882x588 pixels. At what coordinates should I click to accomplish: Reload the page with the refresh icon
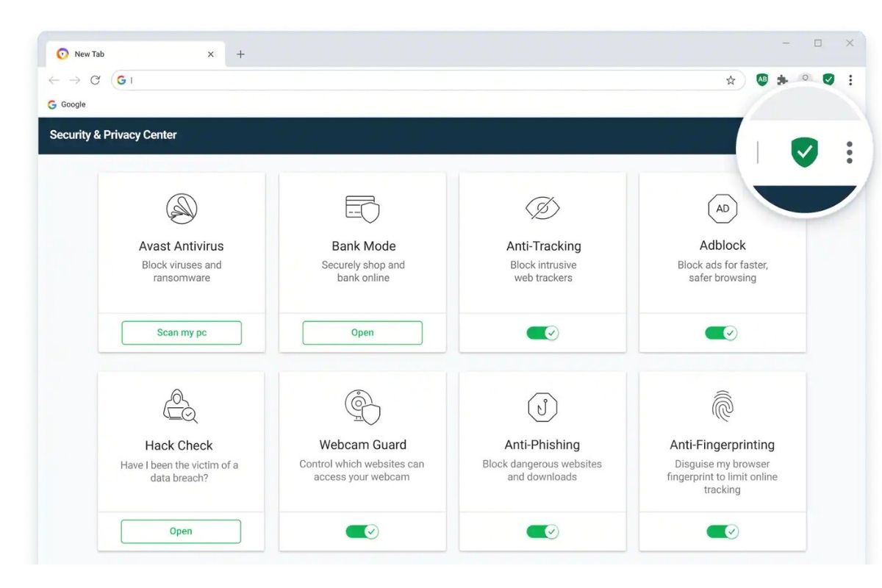click(95, 80)
